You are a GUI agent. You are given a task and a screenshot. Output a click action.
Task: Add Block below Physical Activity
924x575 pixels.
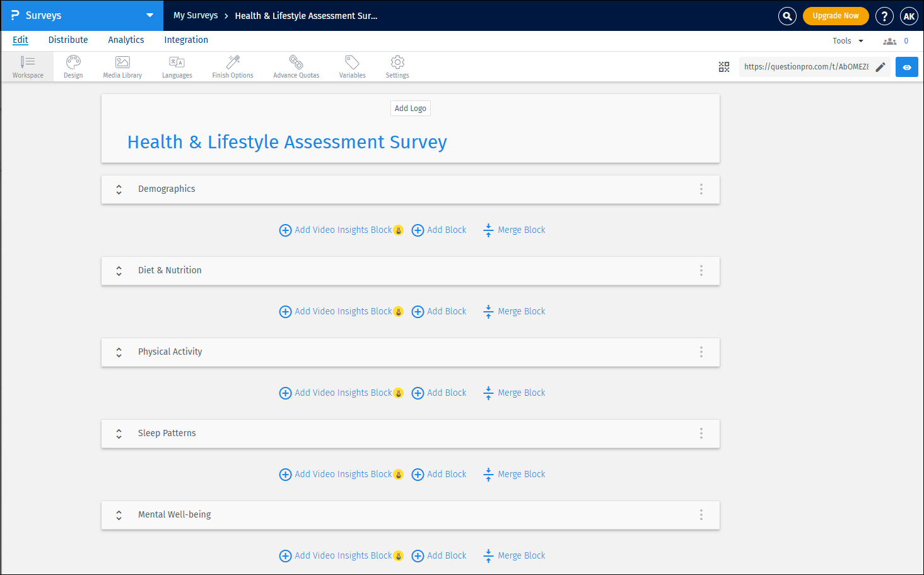point(439,392)
